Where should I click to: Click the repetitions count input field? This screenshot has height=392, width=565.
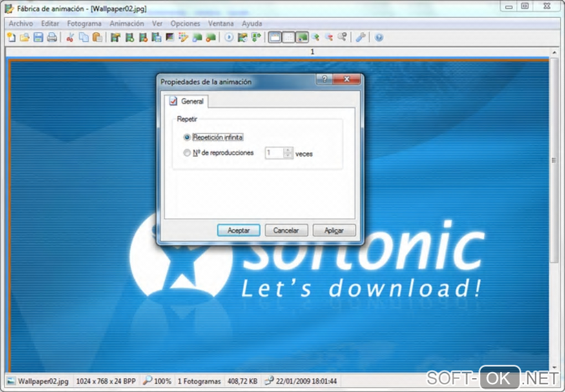click(275, 153)
